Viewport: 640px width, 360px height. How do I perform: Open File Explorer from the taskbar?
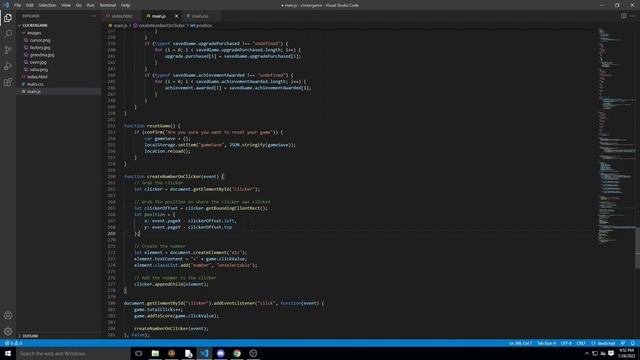click(x=155, y=353)
